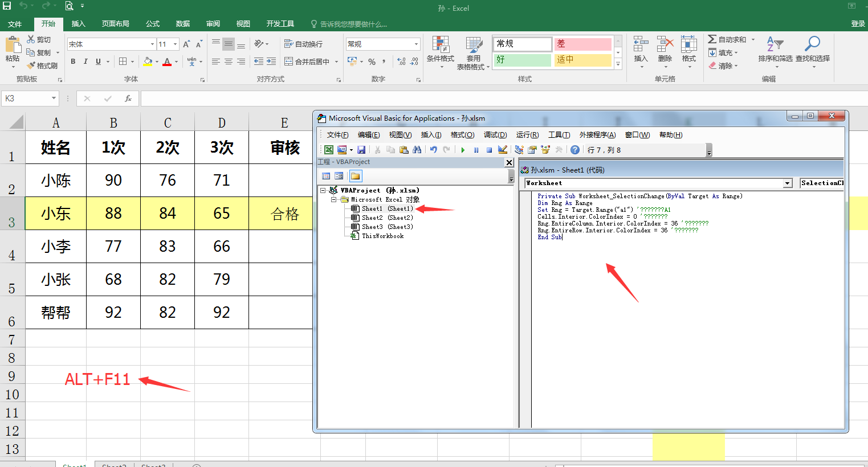Open the Worksheet object dropdown in code window

[788, 183]
